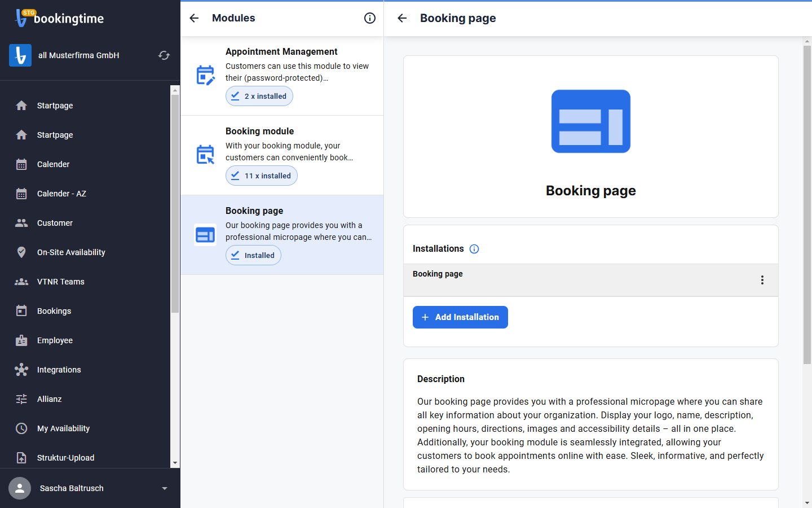Go back from the Booking page panel

(402, 18)
